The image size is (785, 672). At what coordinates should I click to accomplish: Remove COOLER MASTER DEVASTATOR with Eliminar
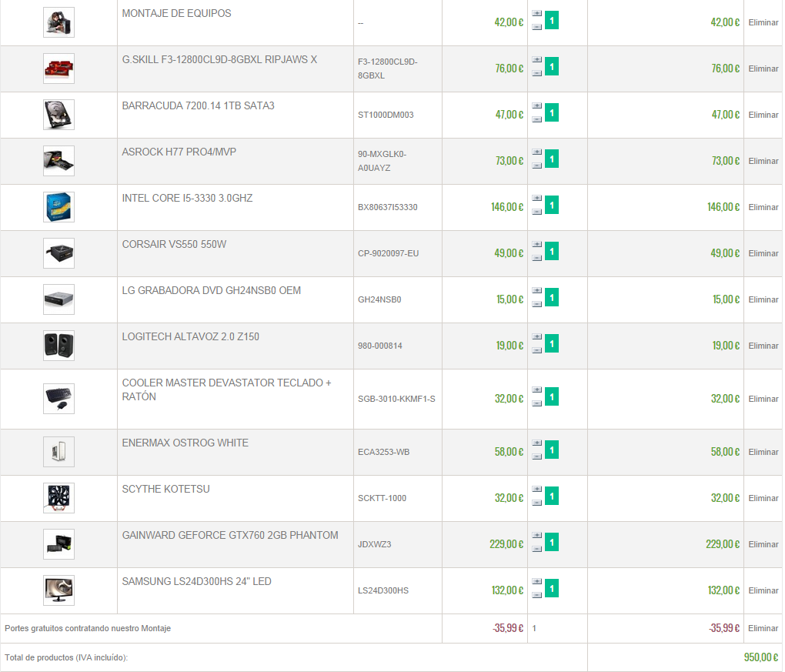(763, 399)
